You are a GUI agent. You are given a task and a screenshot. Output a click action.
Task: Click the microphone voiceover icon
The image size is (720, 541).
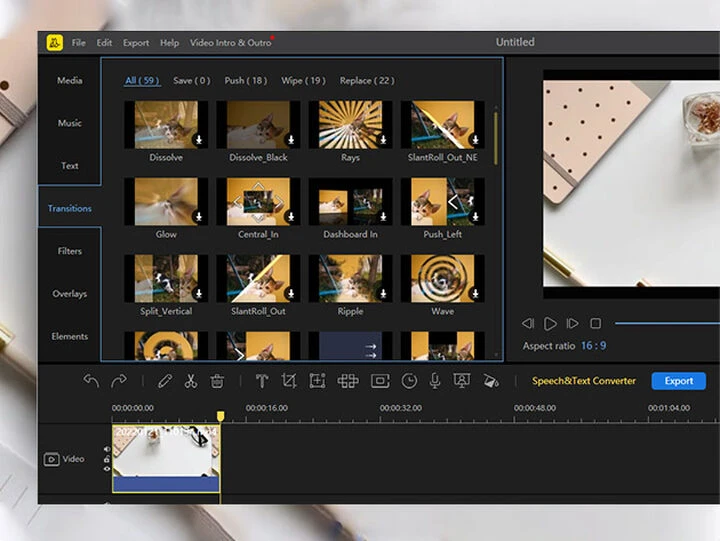coord(435,381)
